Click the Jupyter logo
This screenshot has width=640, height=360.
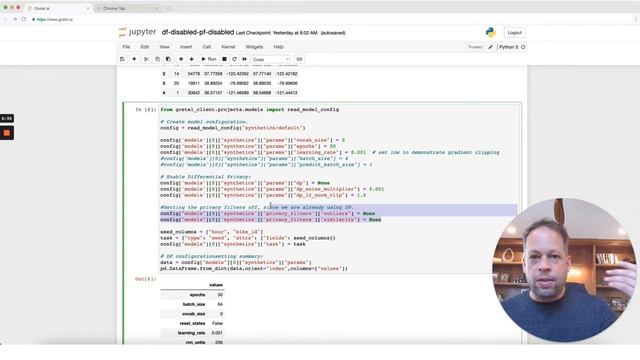(x=137, y=32)
